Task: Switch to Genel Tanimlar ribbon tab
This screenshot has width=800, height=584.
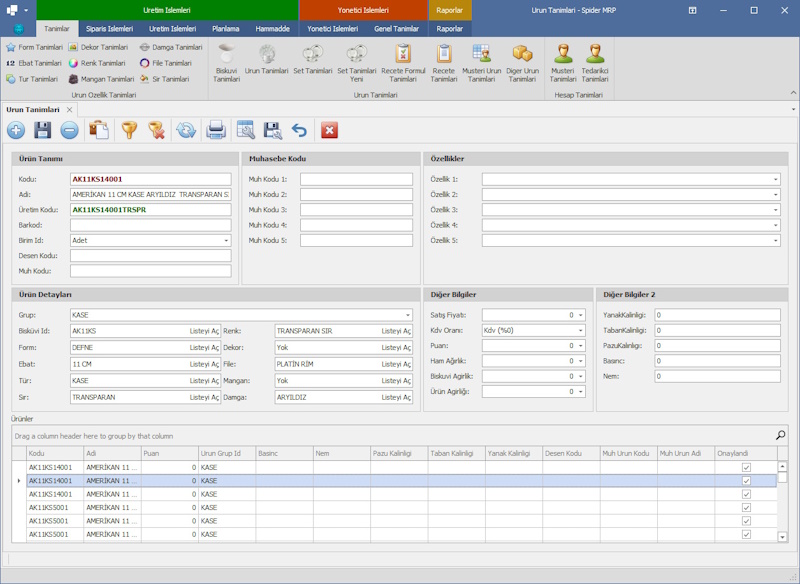Action: (396, 29)
